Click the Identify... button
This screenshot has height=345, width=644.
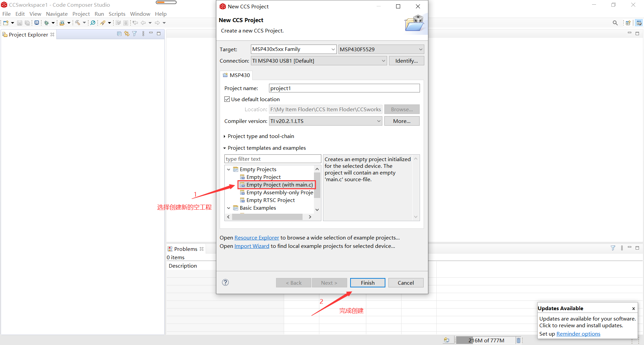coord(407,61)
